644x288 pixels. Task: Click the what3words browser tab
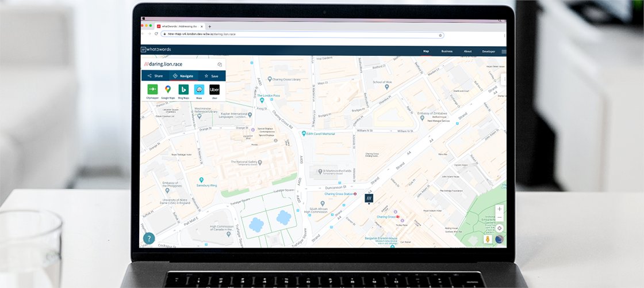(x=180, y=26)
